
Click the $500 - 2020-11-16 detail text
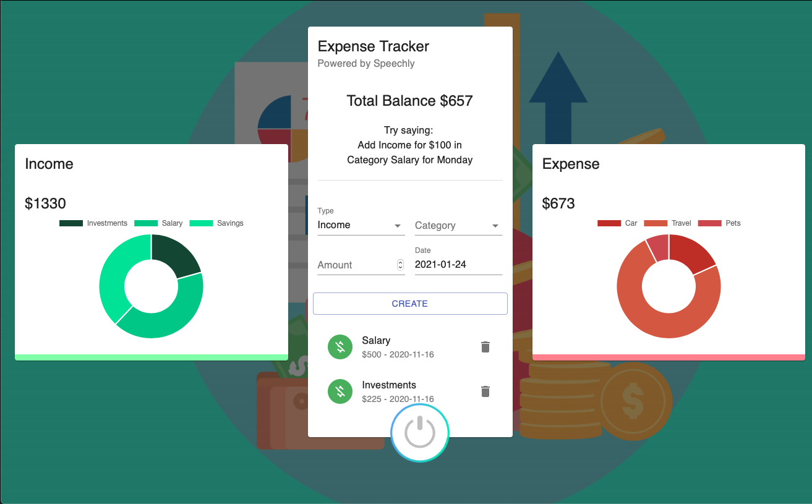pos(398,355)
